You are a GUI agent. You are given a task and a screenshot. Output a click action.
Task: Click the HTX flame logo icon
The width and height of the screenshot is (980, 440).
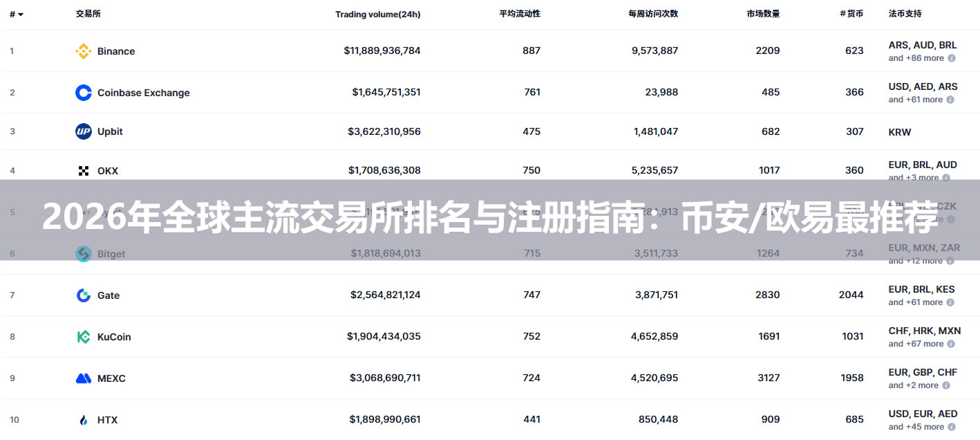pyautogui.click(x=84, y=420)
